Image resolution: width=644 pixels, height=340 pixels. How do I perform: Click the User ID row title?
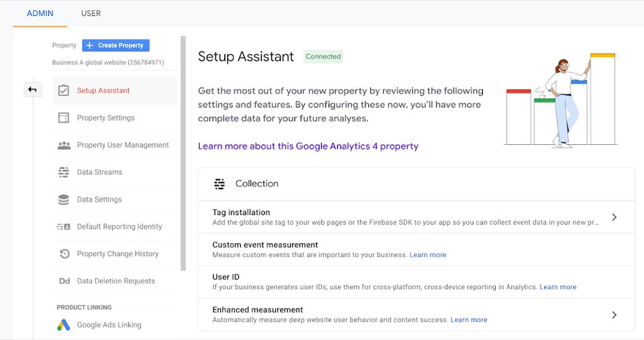pos(226,277)
